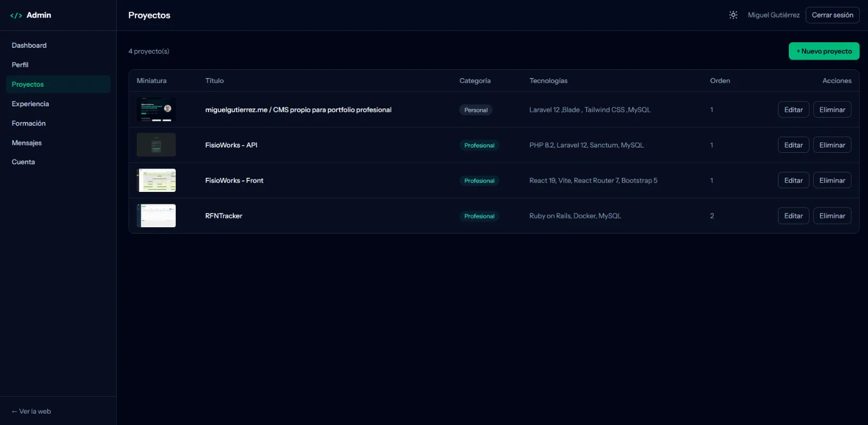Click the 'Categoría' column header
868x425 pixels.
475,81
